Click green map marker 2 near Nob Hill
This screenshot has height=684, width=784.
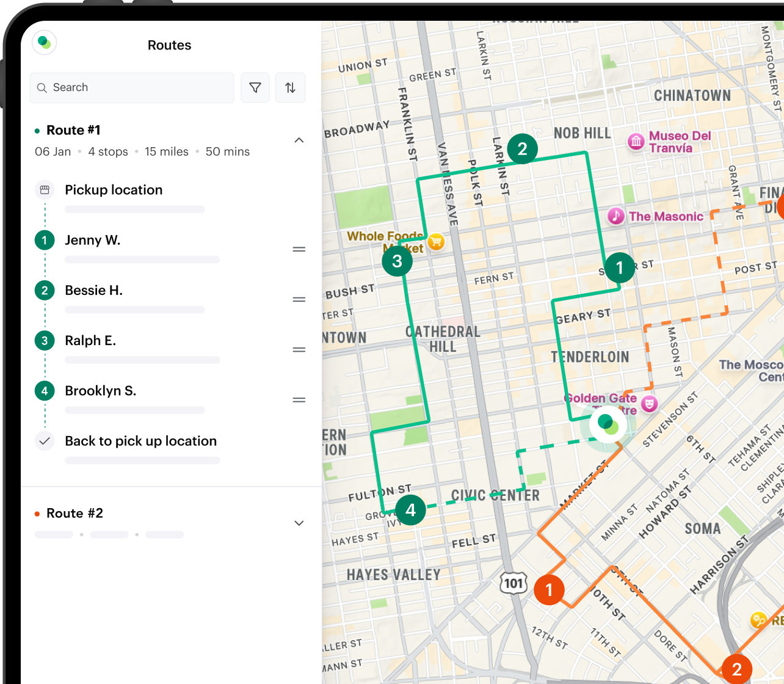pos(522,148)
